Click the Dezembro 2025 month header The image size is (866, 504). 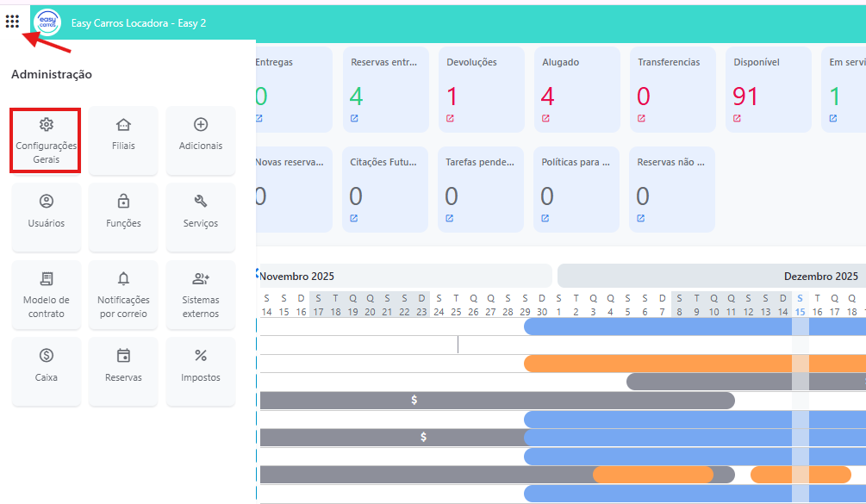tap(820, 277)
